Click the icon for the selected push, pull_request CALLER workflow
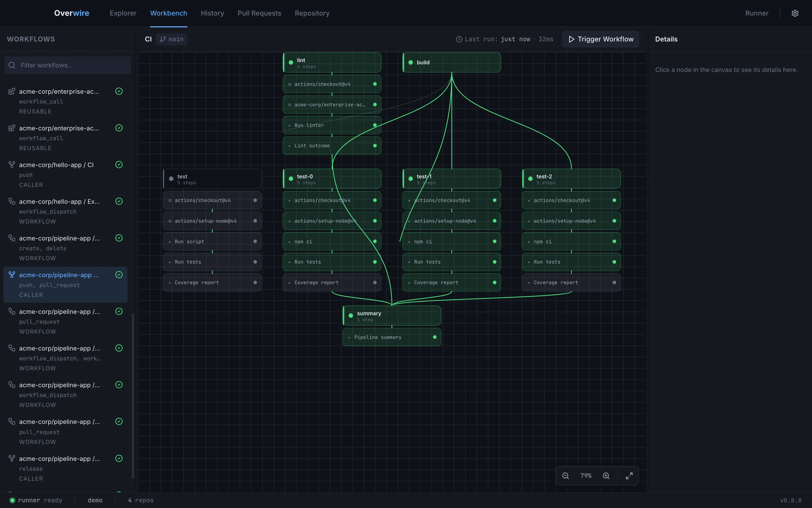 pyautogui.click(x=12, y=275)
